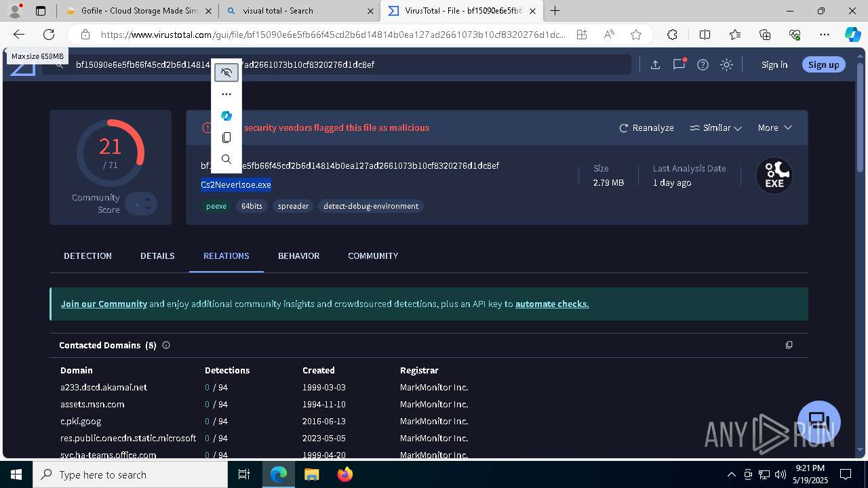The height and width of the screenshot is (488, 868).
Task: Open Firefox from the taskbar
Action: pos(345,474)
